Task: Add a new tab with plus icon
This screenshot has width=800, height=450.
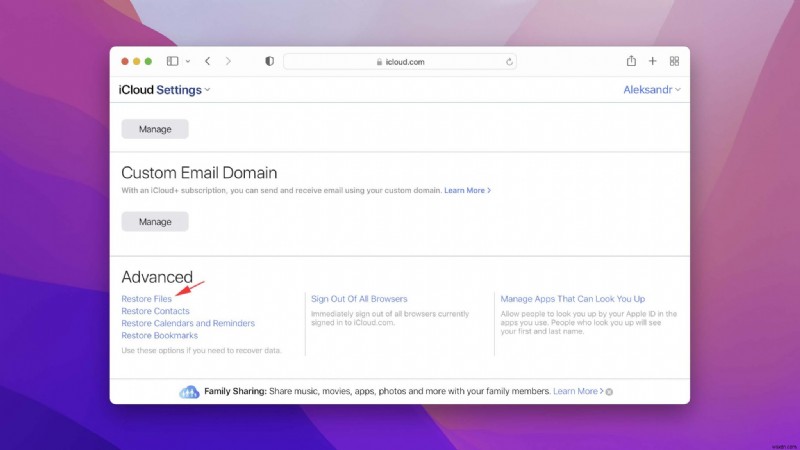Action: [653, 61]
